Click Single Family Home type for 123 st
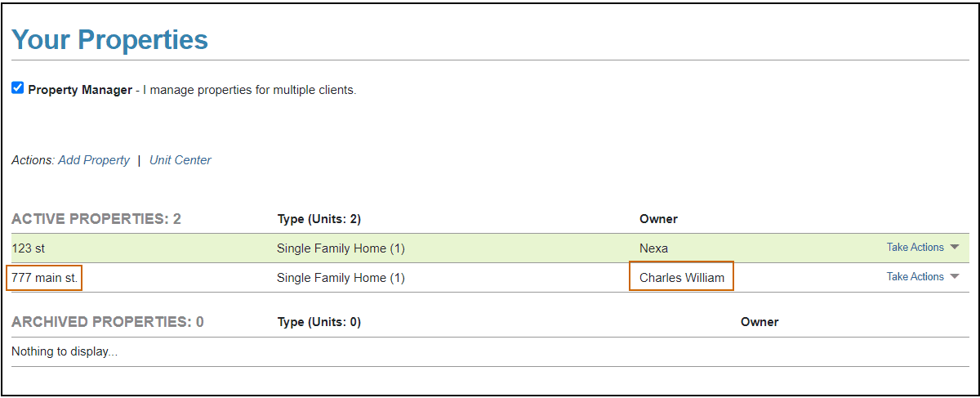Image resolution: width=980 pixels, height=398 pixels. [341, 248]
